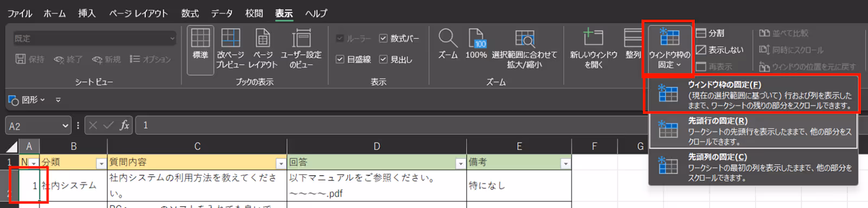Click 選択範囲に合わせて拡大/縮小
Viewport: 868px width, 208px height.
[525, 48]
